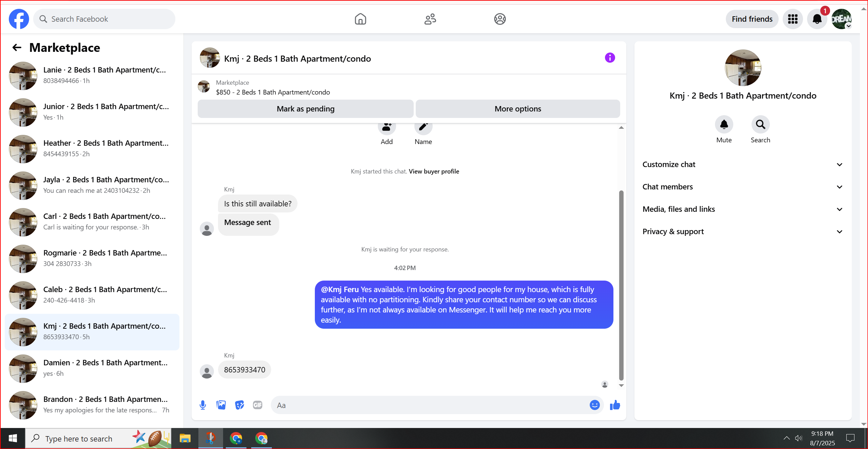This screenshot has width=868, height=449.
Task: Attach a file with the photo icon
Action: [x=221, y=405]
